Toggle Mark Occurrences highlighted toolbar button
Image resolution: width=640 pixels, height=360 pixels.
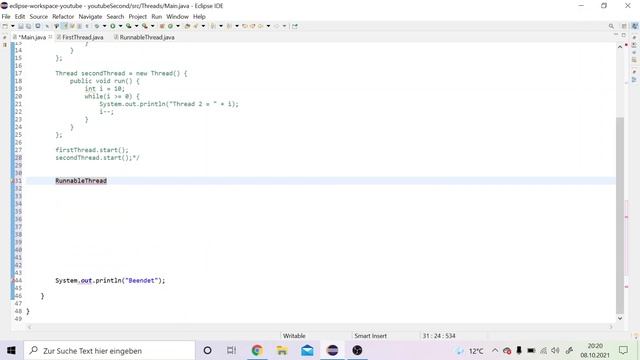64,26
